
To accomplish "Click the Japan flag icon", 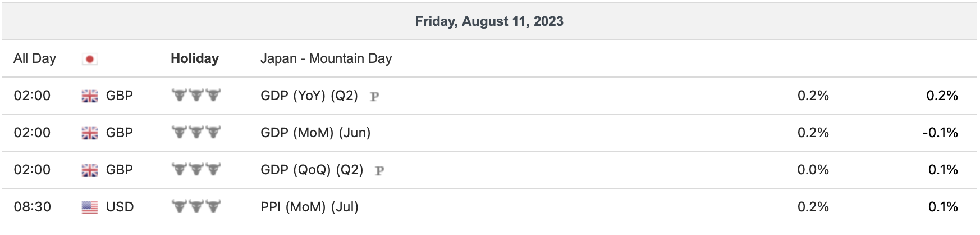I will pos(89,59).
